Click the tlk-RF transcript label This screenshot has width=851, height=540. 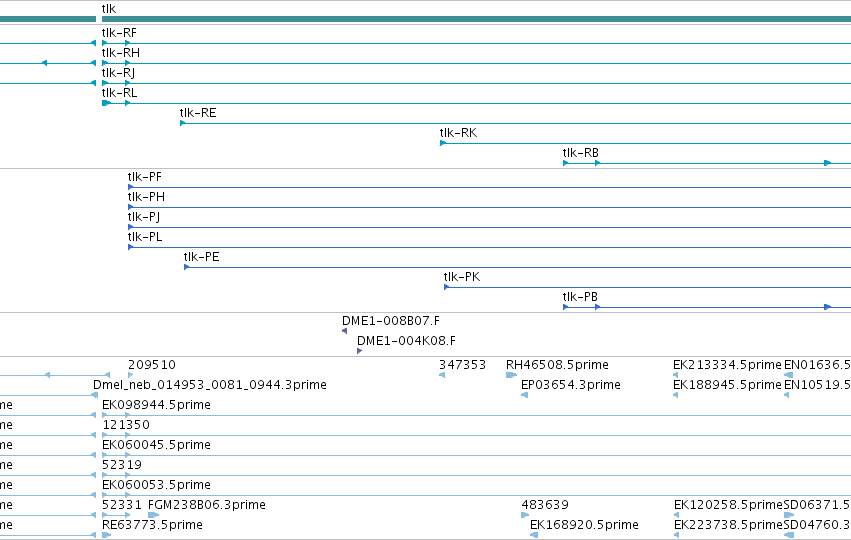[x=119, y=33]
